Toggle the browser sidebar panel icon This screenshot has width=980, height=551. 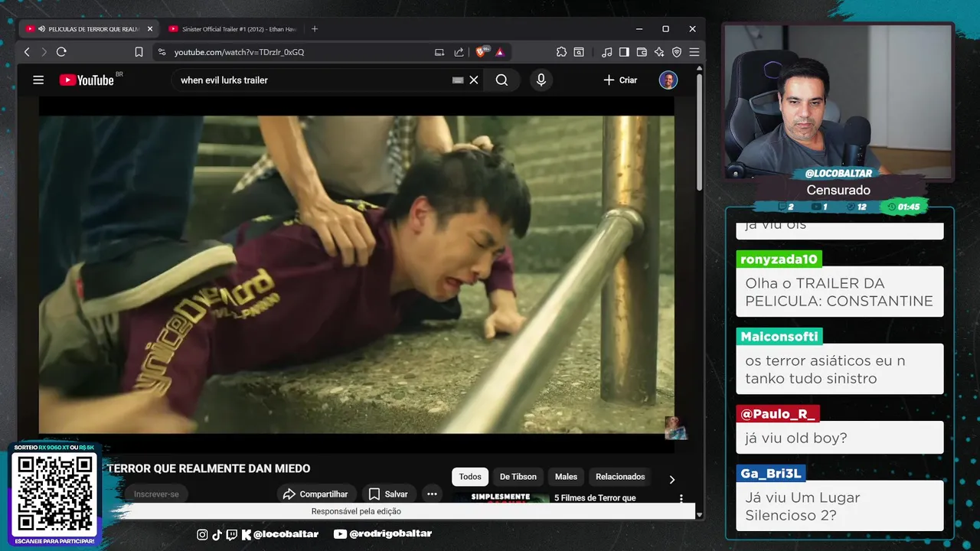[624, 52]
